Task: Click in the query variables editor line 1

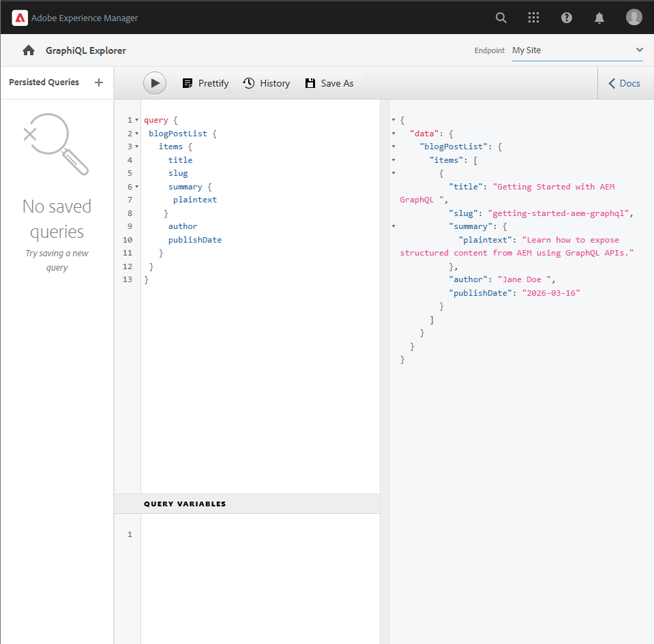Action: 261,534
